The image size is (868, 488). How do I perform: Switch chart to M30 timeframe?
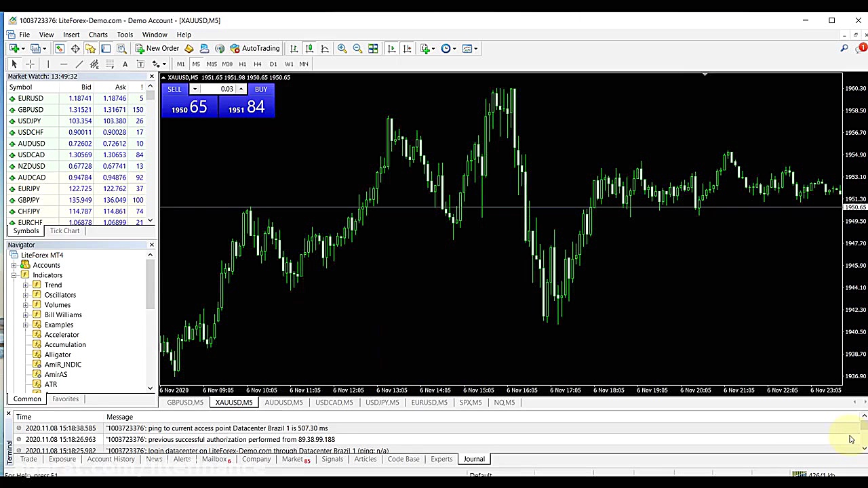227,64
